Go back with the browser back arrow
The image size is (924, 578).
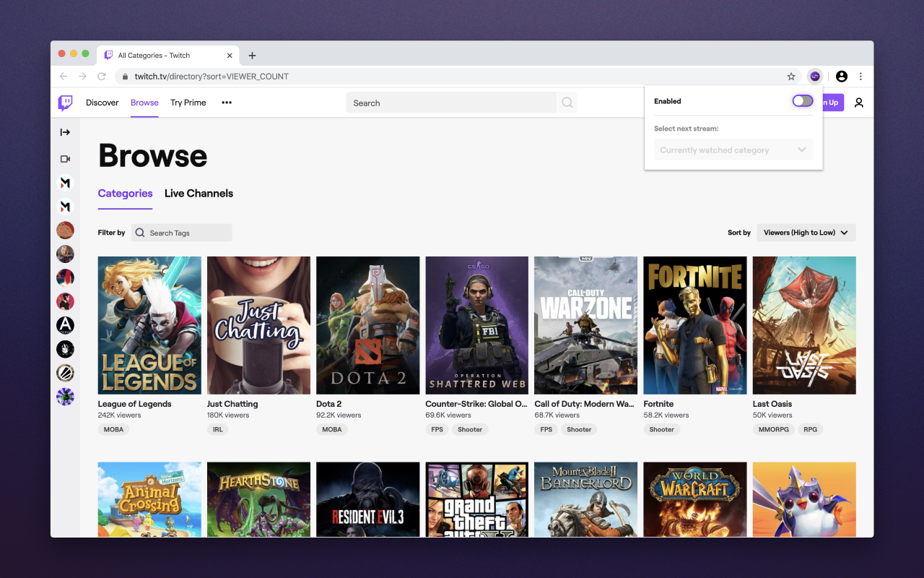[64, 76]
